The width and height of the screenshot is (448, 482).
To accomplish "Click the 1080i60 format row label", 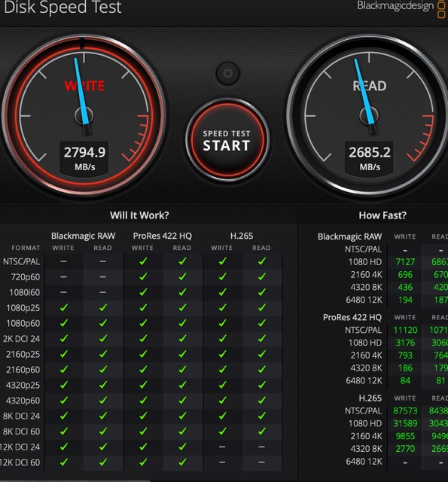I will tap(25, 292).
